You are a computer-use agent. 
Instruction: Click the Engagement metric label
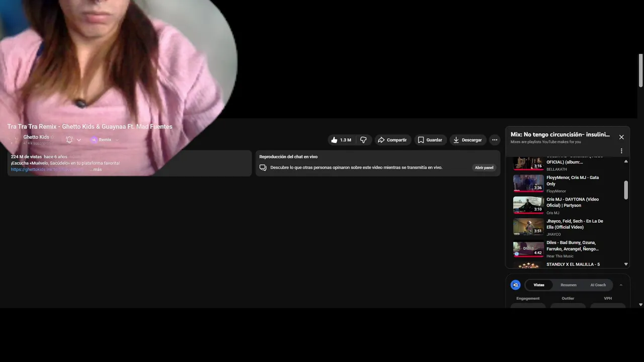[528, 299]
